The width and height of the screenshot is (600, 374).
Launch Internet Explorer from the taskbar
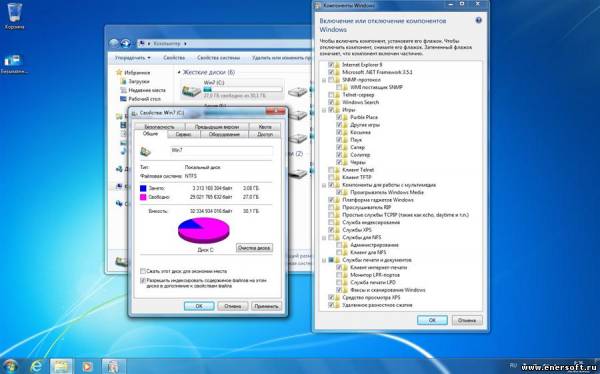[x=36, y=367]
